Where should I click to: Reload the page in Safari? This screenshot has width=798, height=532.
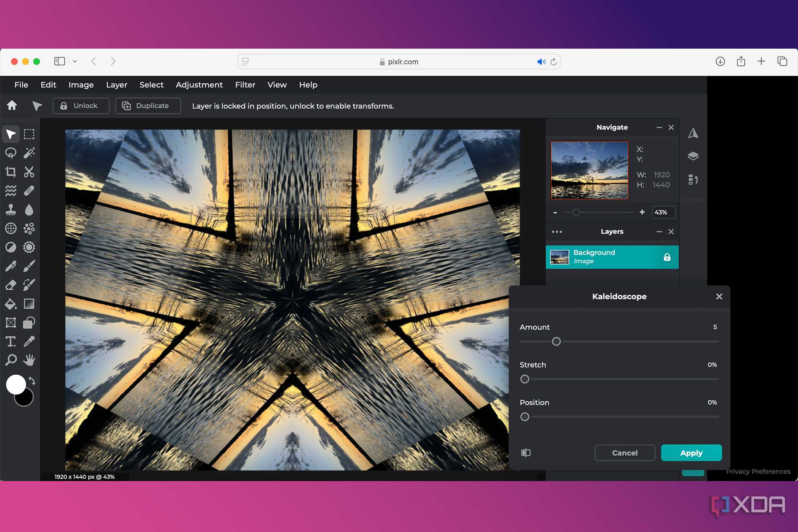click(554, 62)
